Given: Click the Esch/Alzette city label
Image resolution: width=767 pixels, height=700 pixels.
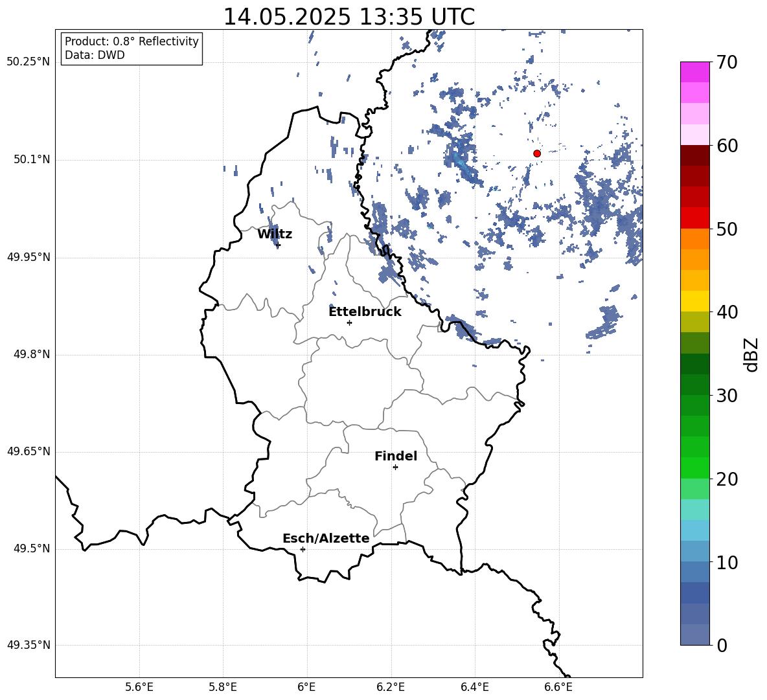Looking at the screenshot, I should [x=326, y=538].
